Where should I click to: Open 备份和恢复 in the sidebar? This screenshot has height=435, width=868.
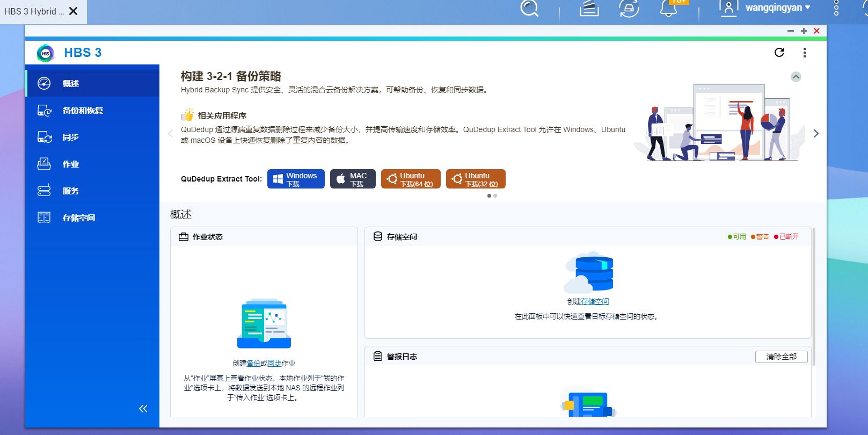click(x=92, y=110)
